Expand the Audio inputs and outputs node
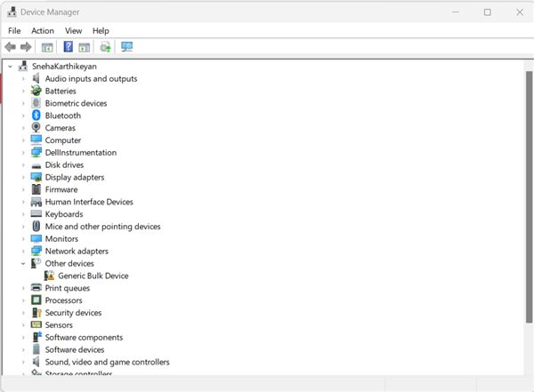 (23, 79)
